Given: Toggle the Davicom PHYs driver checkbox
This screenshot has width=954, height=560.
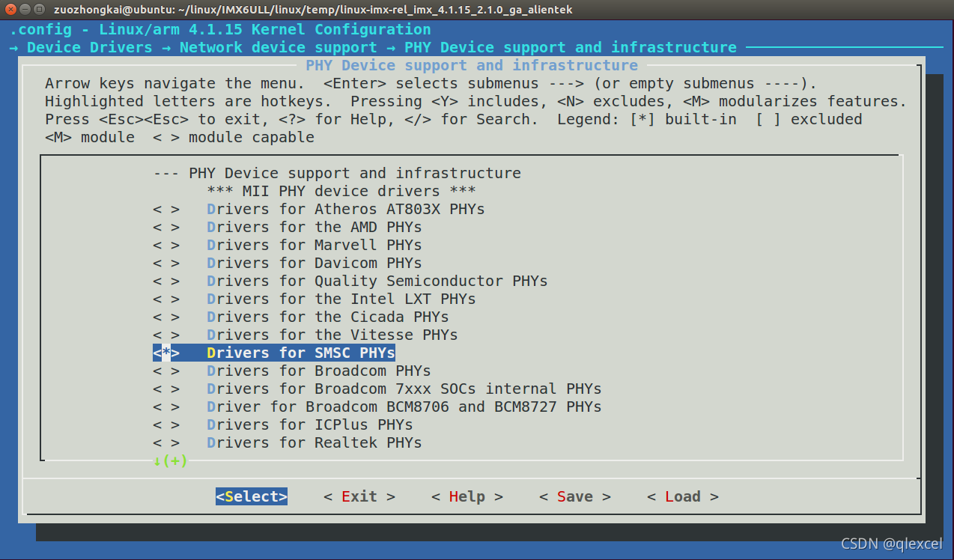Looking at the screenshot, I should [166, 263].
